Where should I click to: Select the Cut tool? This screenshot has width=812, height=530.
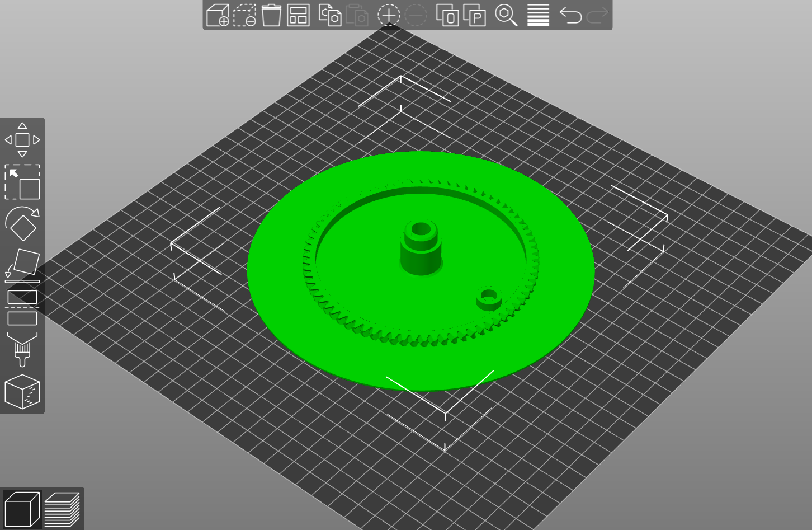click(x=22, y=308)
